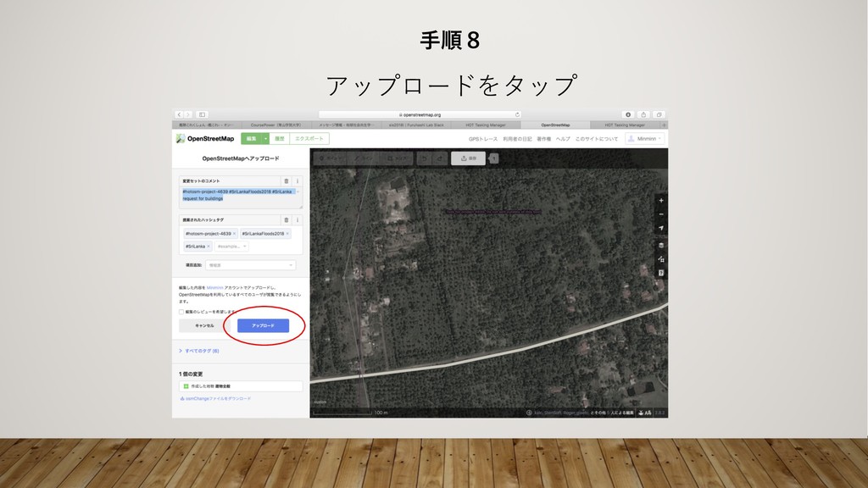Click the show my location arrow icon

pyautogui.click(x=661, y=228)
